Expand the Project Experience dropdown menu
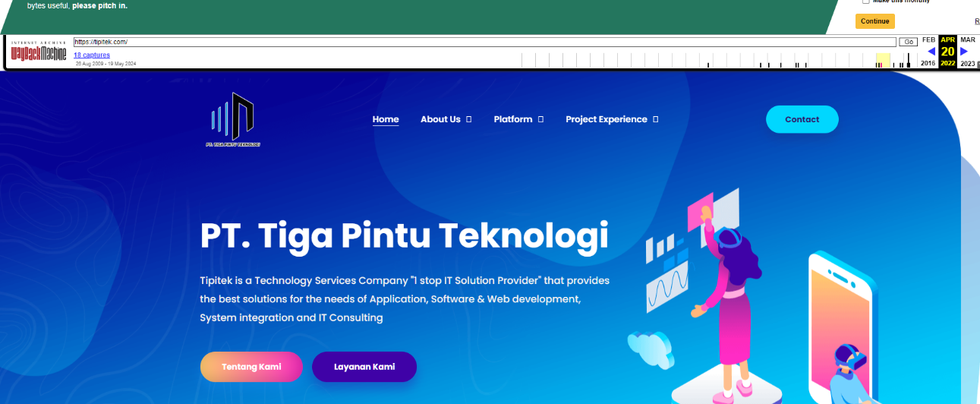Viewport: 980px width, 404px height. coord(612,119)
